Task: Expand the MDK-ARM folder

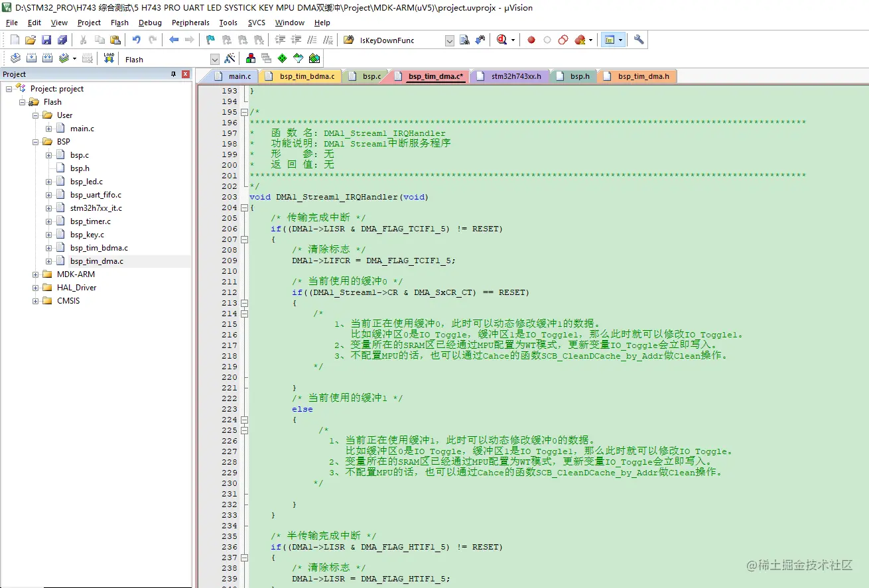Action: (x=35, y=274)
